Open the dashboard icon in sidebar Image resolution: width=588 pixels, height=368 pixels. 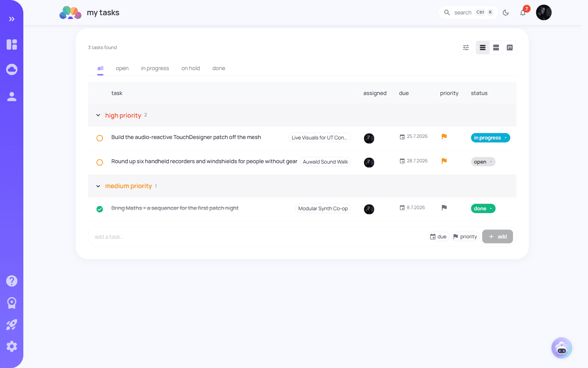tap(12, 44)
